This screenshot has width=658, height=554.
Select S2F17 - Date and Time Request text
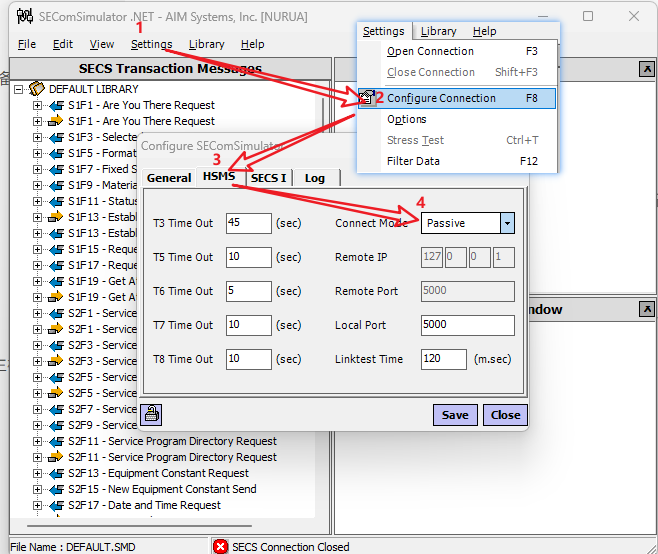(144, 505)
